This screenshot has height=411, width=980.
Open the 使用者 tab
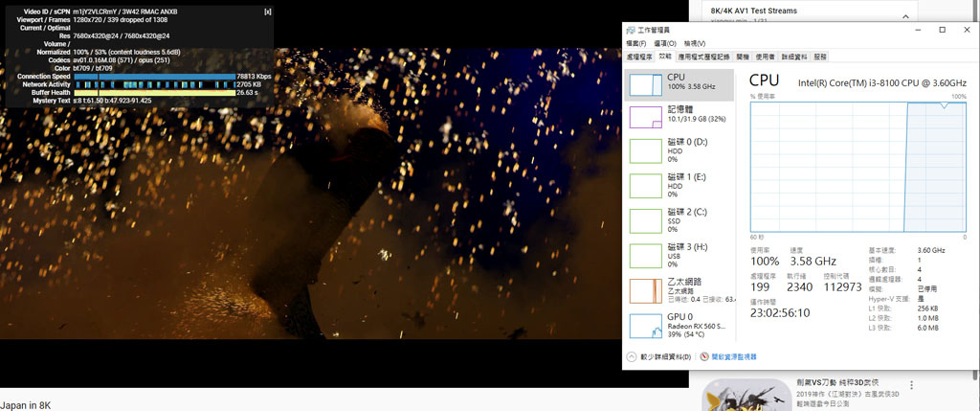[765, 57]
